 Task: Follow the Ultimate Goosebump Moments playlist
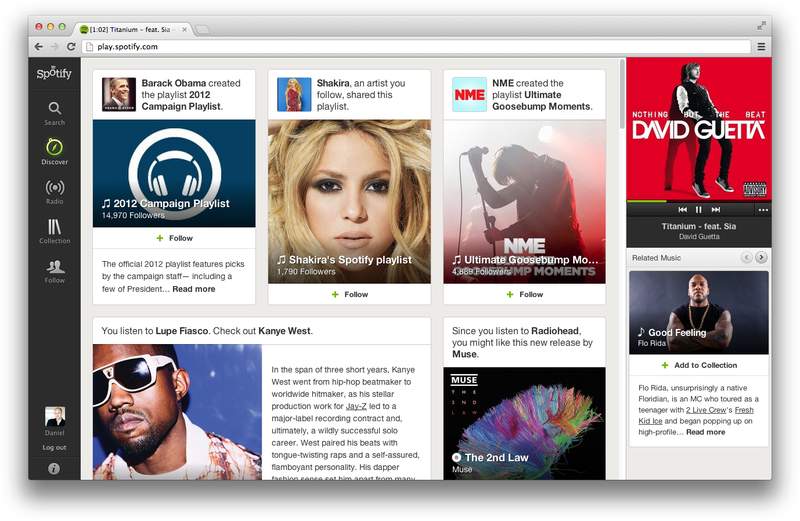click(x=524, y=294)
